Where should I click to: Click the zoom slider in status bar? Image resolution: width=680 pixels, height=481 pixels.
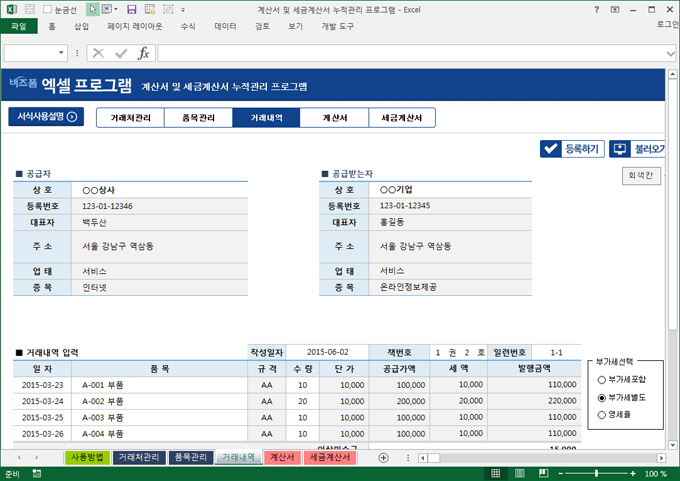[596, 473]
